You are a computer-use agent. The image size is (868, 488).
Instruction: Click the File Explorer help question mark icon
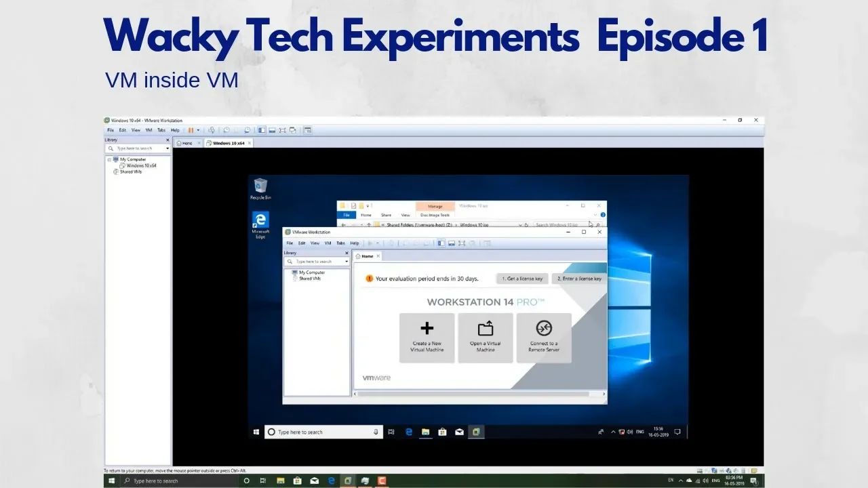[603, 215]
